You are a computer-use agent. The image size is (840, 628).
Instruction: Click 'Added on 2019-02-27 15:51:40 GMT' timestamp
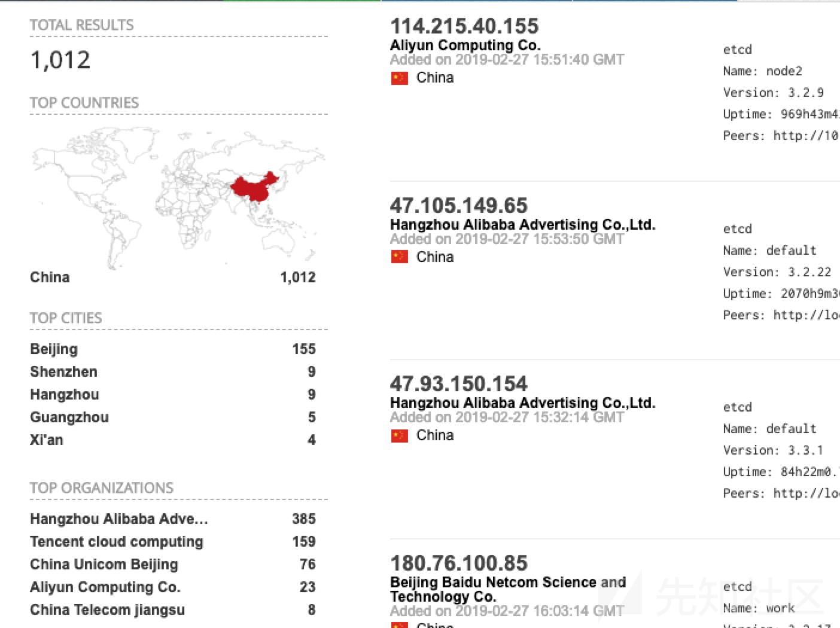pyautogui.click(x=507, y=59)
